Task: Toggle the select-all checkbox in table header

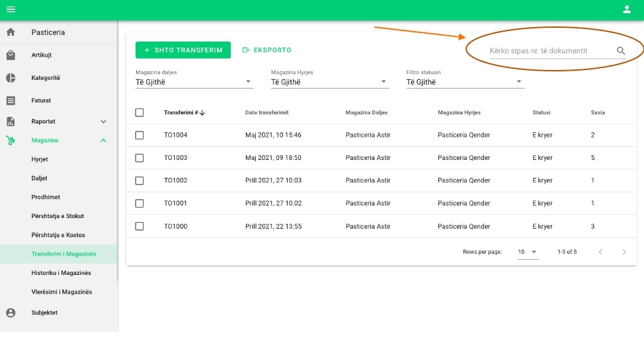Action: point(140,112)
